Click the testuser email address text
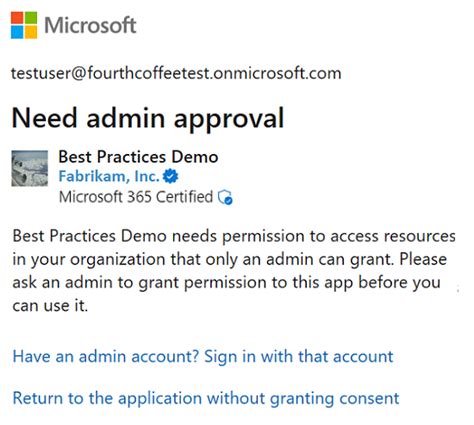 click(x=176, y=73)
